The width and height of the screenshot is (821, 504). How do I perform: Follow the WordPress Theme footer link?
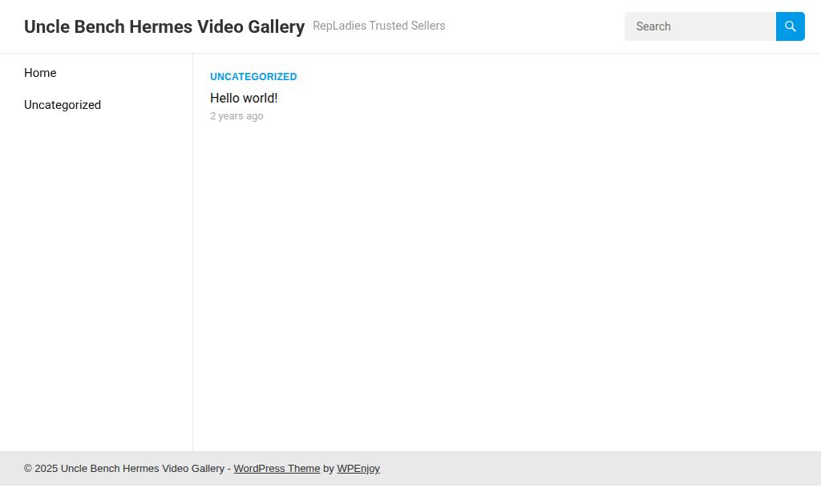pyautogui.click(x=277, y=469)
